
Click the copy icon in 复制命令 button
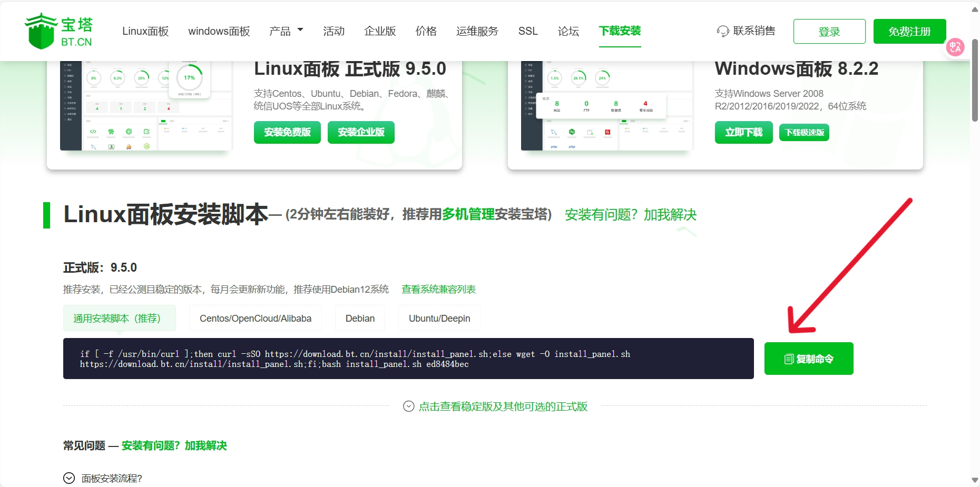coord(789,359)
